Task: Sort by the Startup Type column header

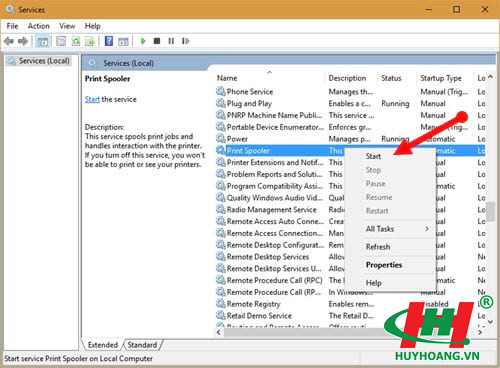Action: click(444, 78)
